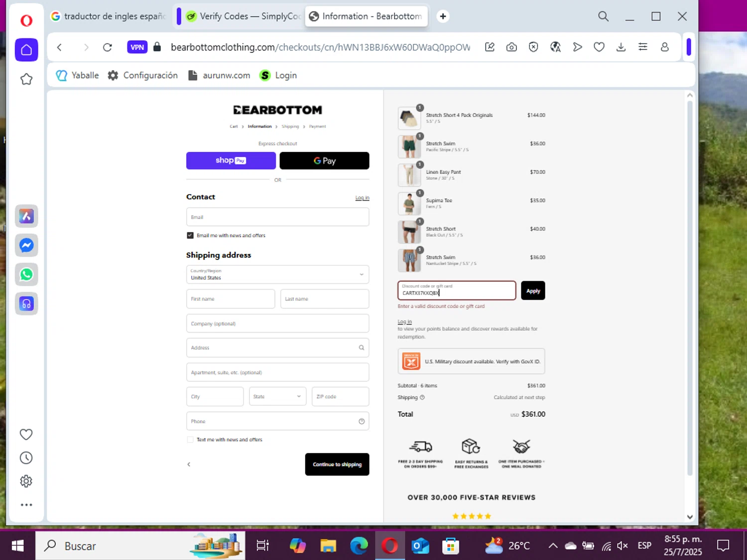Click Linen Easy Pant thumbnail
Screen dimensions: 747x560
pyautogui.click(x=409, y=175)
